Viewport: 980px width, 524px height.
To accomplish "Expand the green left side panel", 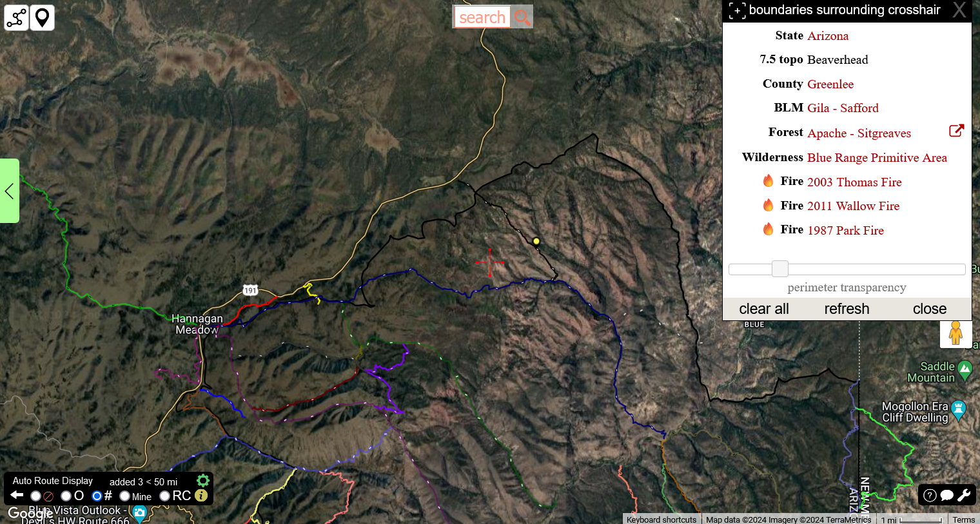I will coord(10,191).
